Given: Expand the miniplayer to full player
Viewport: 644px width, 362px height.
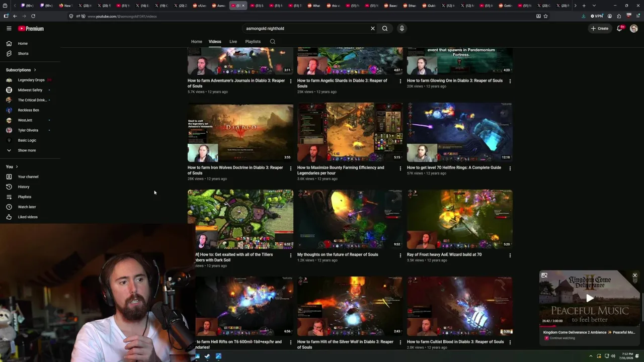Looking at the screenshot, I should [544, 276].
